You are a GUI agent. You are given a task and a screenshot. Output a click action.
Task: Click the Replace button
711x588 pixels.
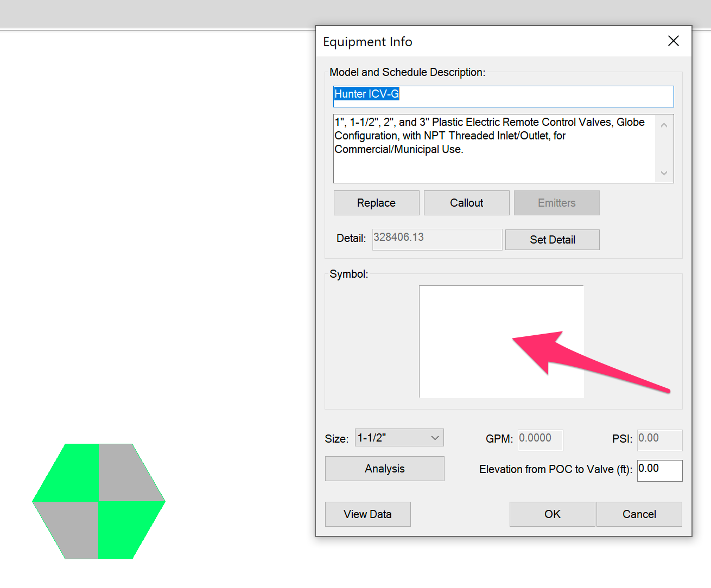coord(376,203)
